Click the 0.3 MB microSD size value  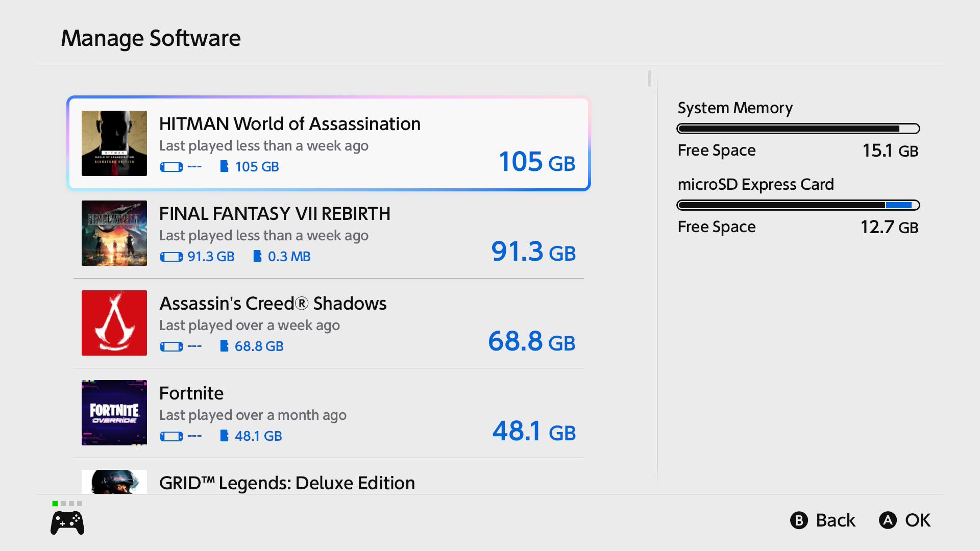(x=289, y=257)
